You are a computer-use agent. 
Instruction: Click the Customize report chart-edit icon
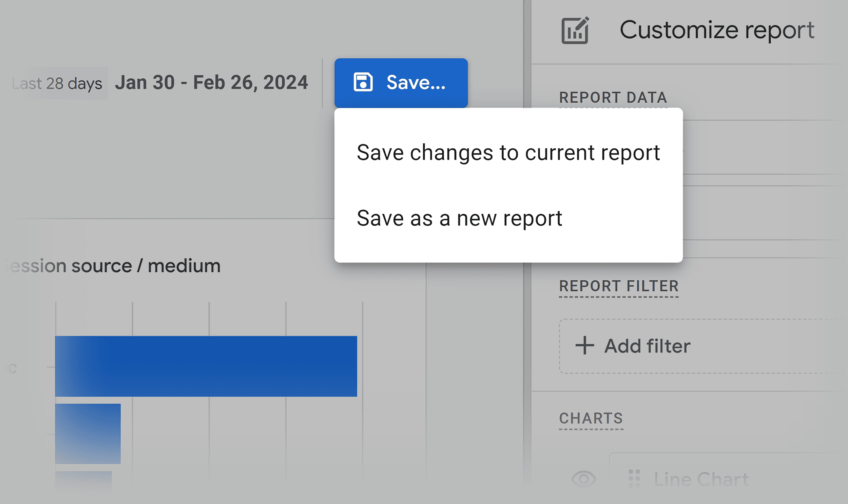(575, 30)
